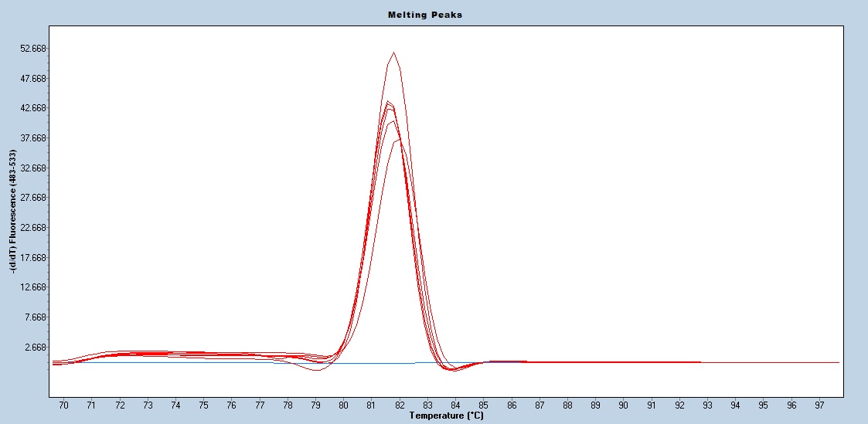This screenshot has height=424, width=868.
Task: Select the 27.668 y-axis tick label
Action: pyautogui.click(x=35, y=198)
